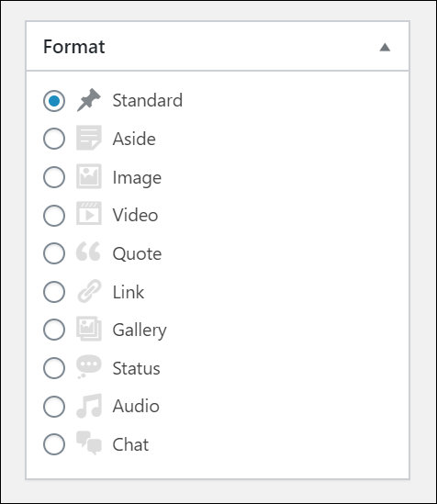Image resolution: width=437 pixels, height=504 pixels.
Task: Select the Standard radio button
Action: coord(54,101)
